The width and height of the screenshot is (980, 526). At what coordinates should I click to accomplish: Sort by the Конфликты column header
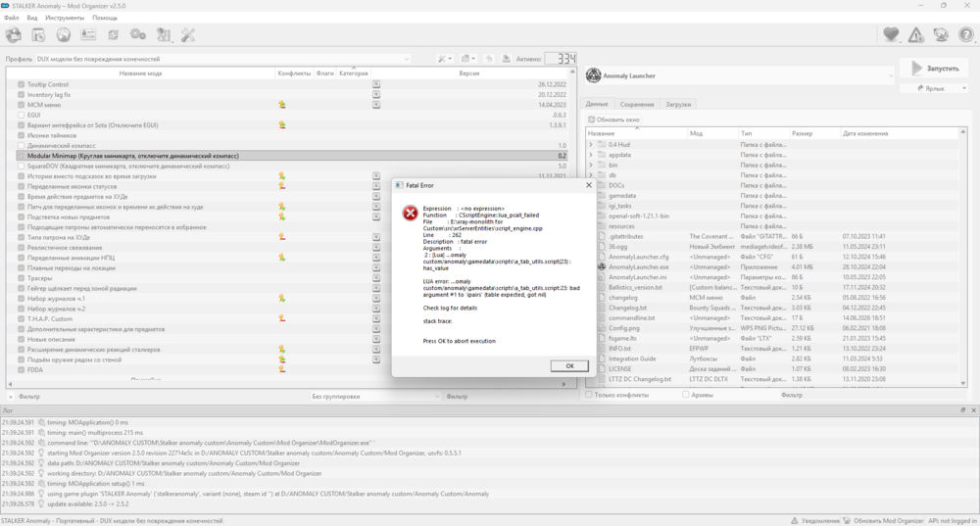(294, 73)
